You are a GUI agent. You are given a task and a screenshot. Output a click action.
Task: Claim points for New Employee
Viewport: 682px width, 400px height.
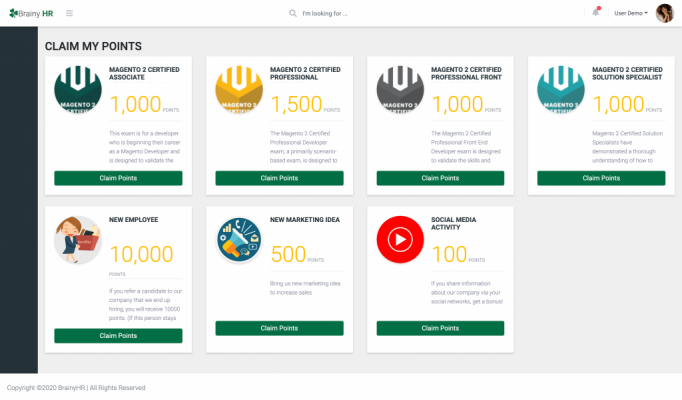[118, 336]
